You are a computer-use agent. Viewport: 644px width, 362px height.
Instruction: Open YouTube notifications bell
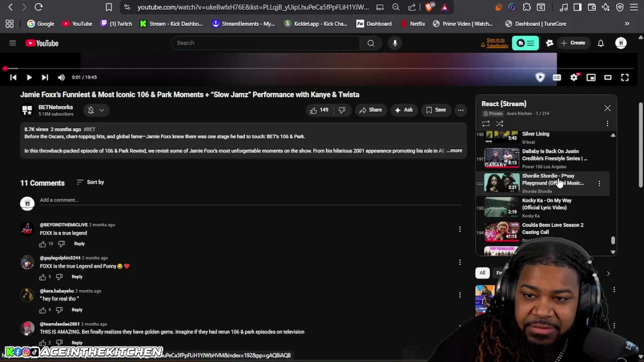coord(601,43)
